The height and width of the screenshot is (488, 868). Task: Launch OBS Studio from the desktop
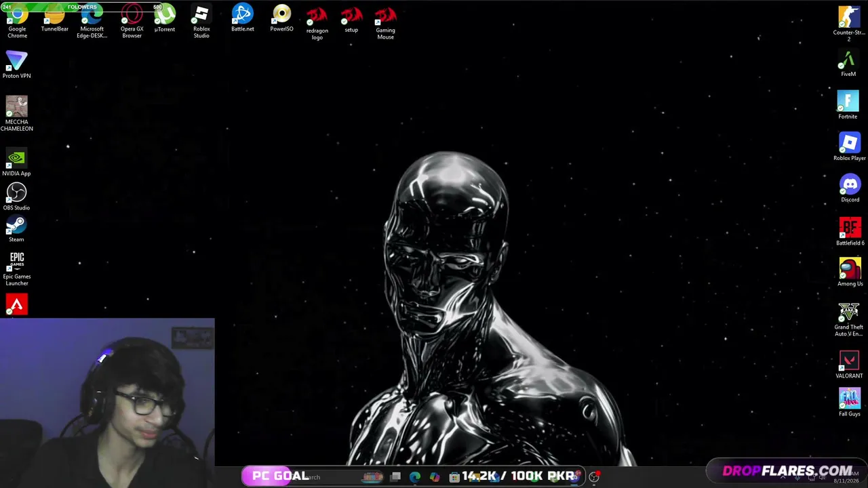pyautogui.click(x=16, y=197)
